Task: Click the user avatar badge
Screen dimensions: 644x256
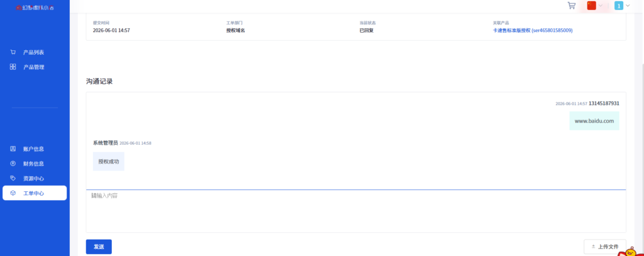Action: [619, 5]
